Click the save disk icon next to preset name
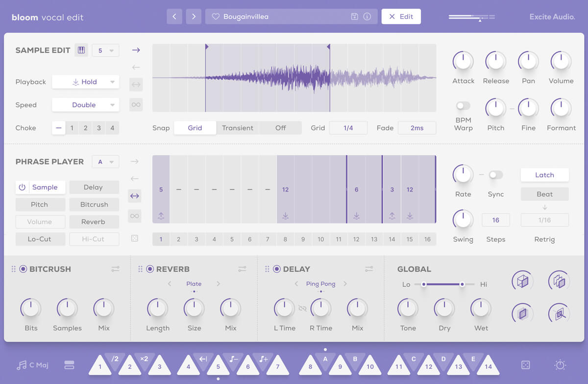Viewport: 588px width, 384px height. pyautogui.click(x=354, y=16)
